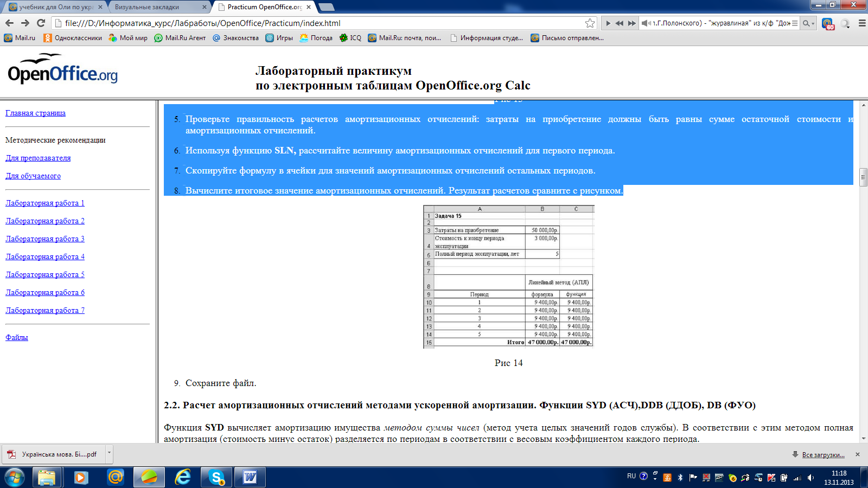Open the Файлы link
This screenshot has width=868, height=488.
click(17, 337)
